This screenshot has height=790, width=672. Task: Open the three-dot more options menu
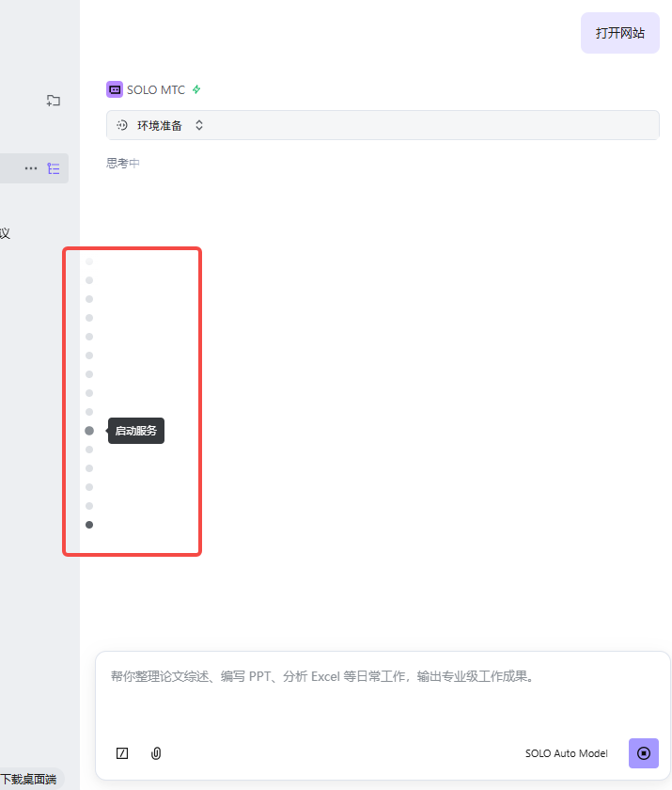point(31,168)
